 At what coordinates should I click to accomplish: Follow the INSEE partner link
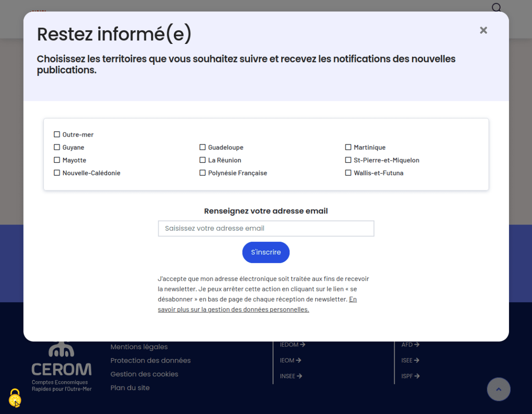[291, 376]
